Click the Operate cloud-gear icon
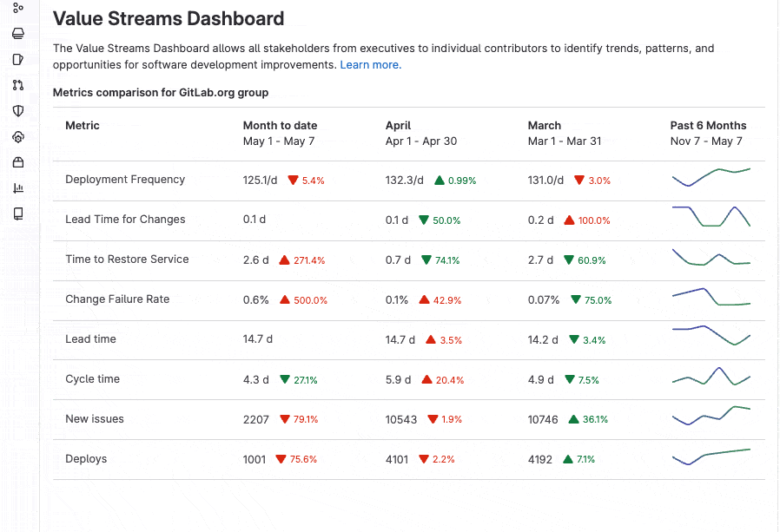The width and height of the screenshot is (780, 532). 19,136
